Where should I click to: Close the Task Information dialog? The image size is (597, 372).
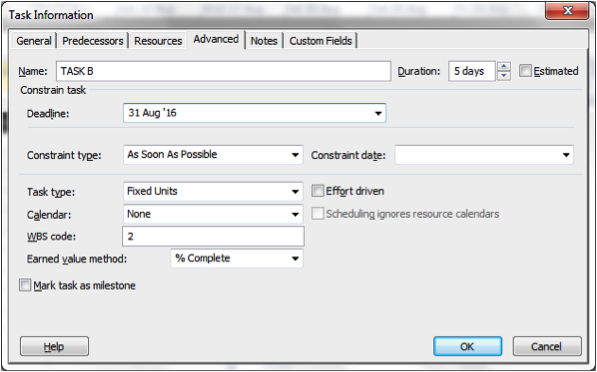click(567, 10)
